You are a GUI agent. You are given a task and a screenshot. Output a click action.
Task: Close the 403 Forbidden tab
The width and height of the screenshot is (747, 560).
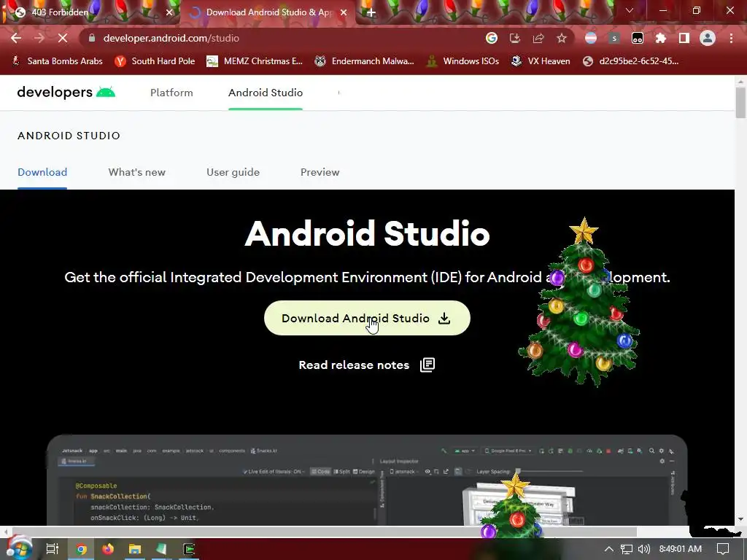click(x=169, y=12)
